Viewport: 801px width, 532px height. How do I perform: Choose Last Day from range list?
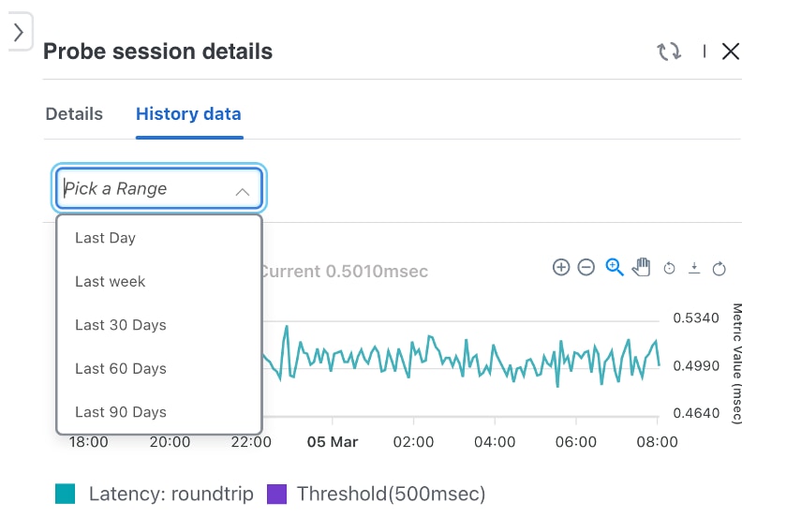coord(106,238)
